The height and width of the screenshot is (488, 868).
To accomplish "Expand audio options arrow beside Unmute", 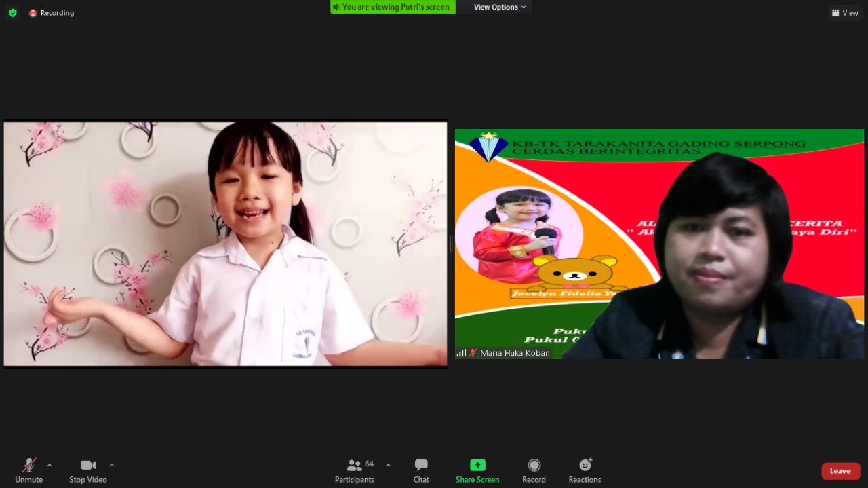I will pos(50,465).
